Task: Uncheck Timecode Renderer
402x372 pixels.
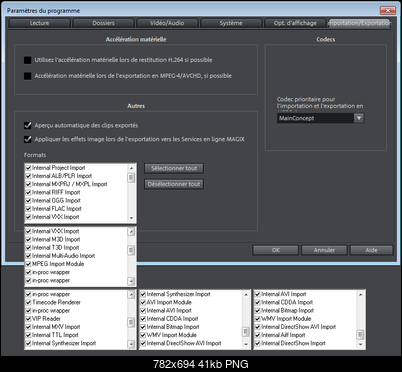Action: (x=29, y=302)
